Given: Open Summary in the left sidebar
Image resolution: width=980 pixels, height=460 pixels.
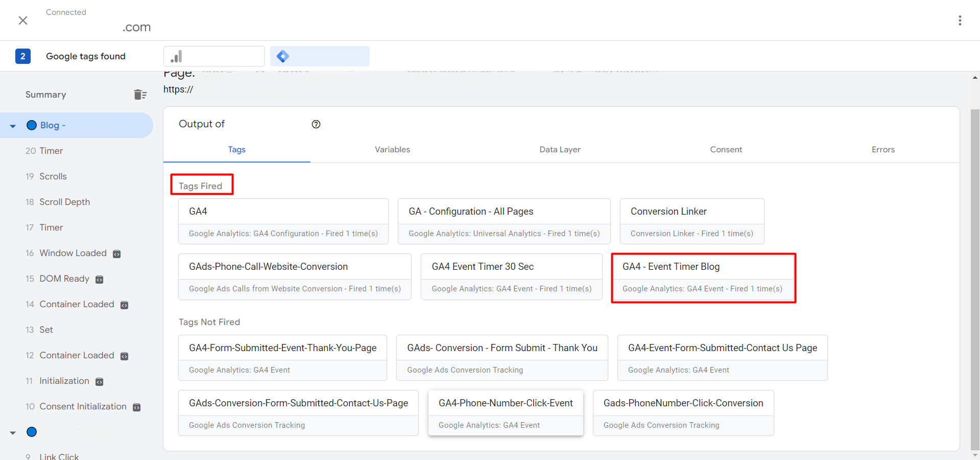Looking at the screenshot, I should click(x=46, y=95).
